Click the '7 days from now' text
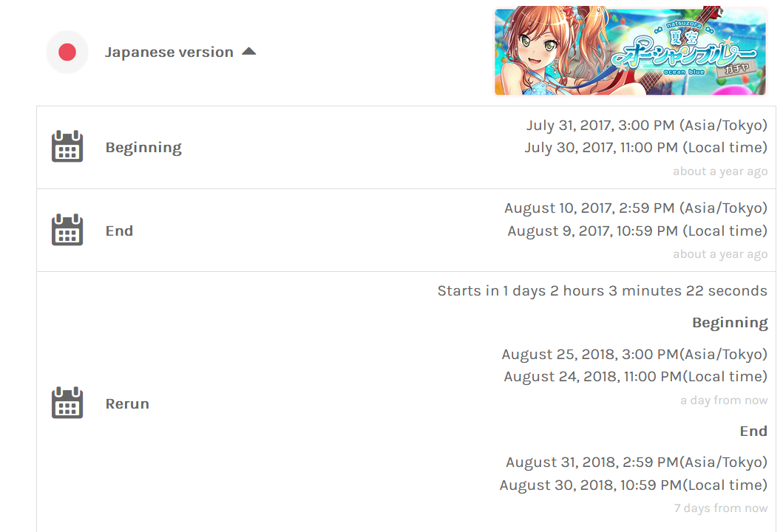 (x=721, y=508)
